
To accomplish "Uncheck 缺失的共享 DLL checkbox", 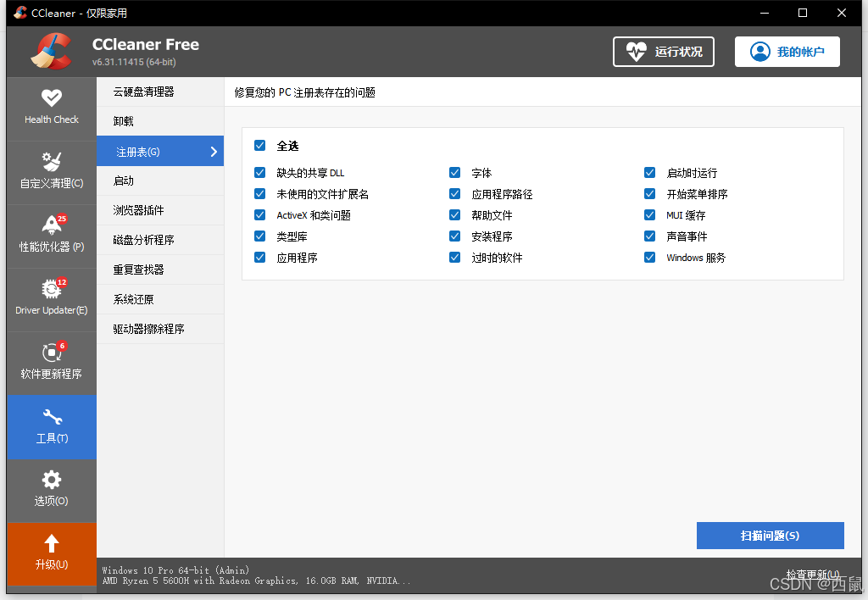I will point(259,173).
